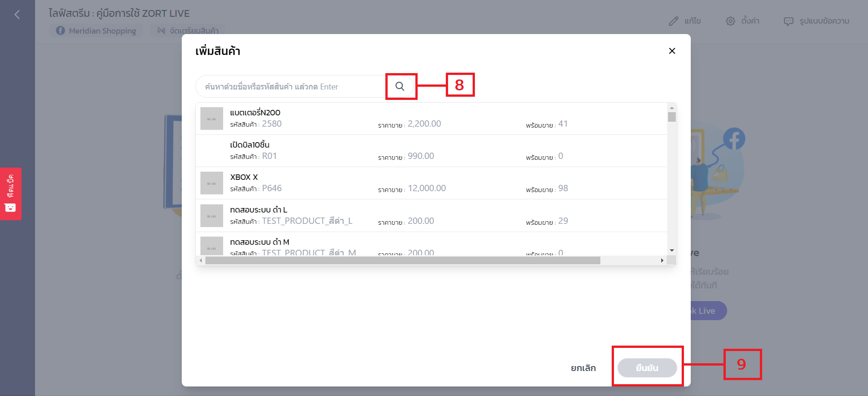The image size is (868, 396).
Task: Click the horizontal scrollbar left arrow
Action: 201,260
